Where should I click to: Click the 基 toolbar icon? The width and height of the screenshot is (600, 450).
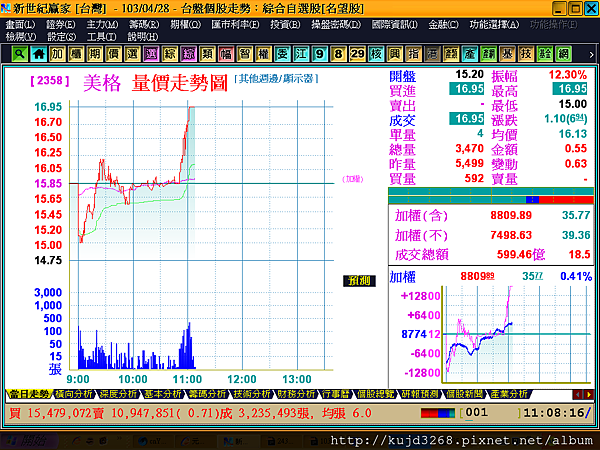(507, 54)
